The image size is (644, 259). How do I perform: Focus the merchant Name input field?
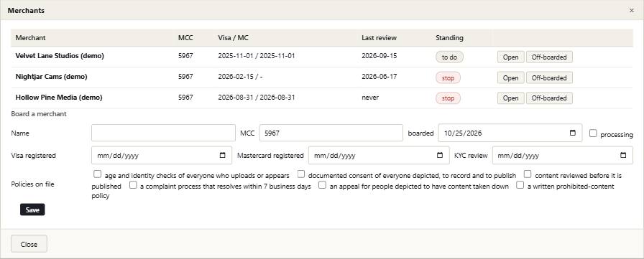[163, 133]
